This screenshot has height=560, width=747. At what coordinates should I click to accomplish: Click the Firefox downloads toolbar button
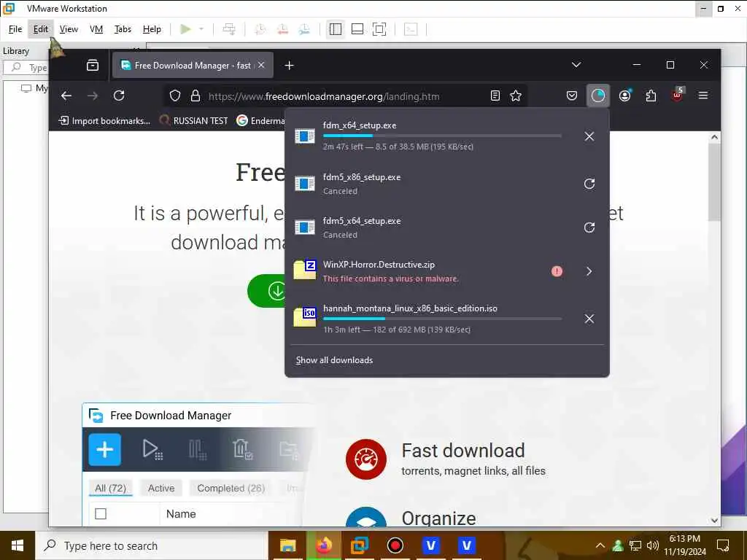pos(597,96)
